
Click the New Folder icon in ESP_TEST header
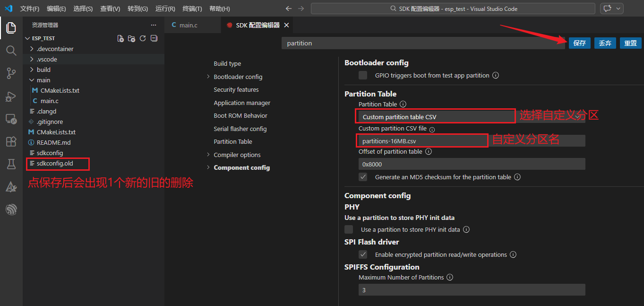tap(132, 38)
